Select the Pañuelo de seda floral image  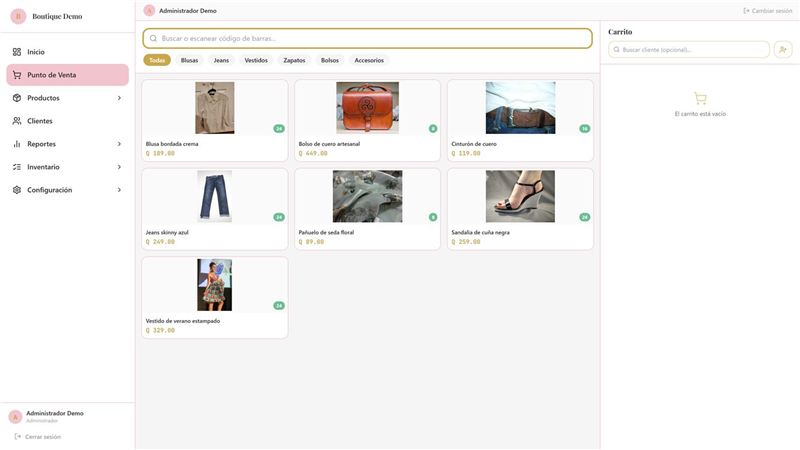[x=367, y=196]
